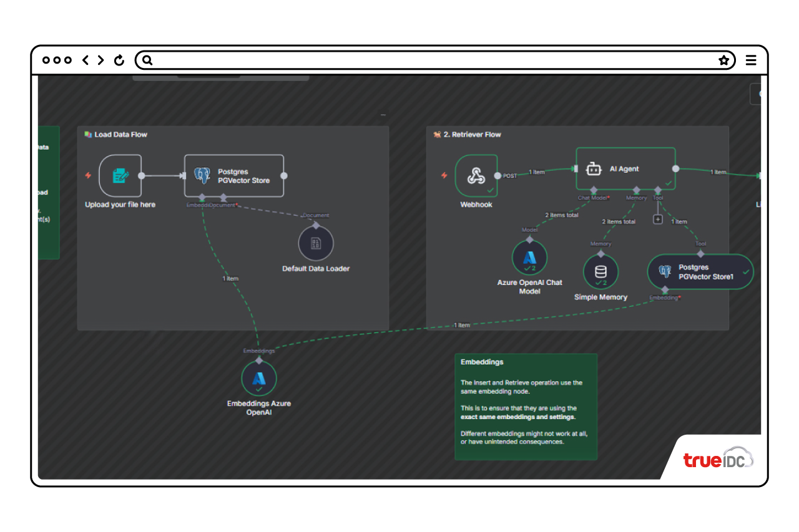
Task: Click the Chat Model connector diamond on AI Agent
Action: (x=593, y=190)
